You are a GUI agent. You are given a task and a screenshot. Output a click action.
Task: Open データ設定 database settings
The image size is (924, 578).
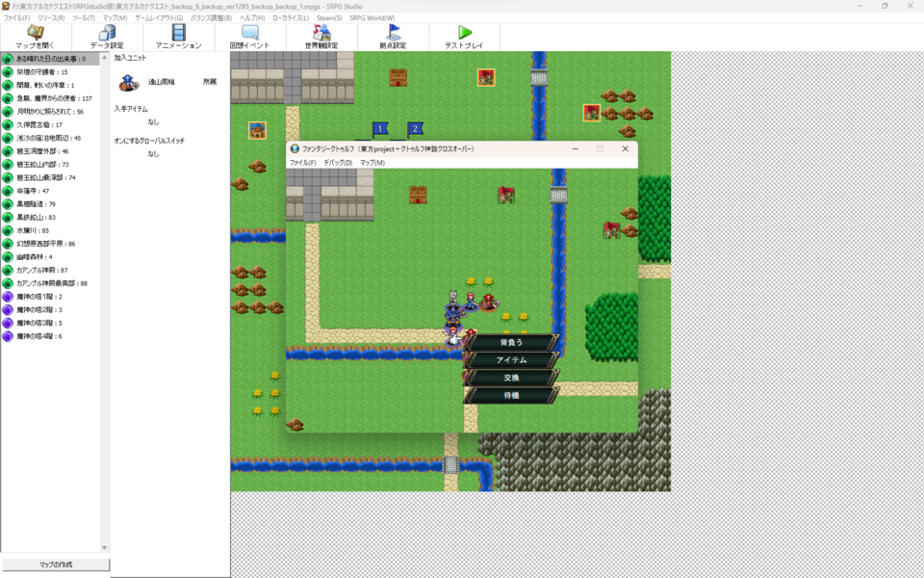(107, 37)
